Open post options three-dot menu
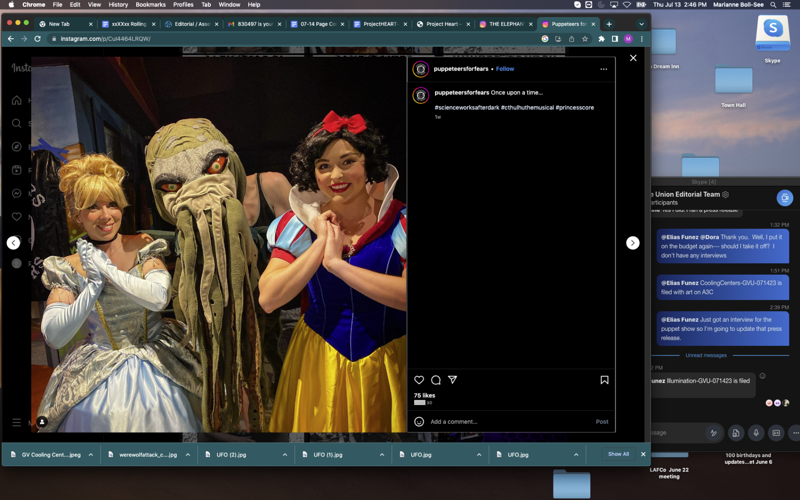Image resolution: width=800 pixels, height=500 pixels. (603, 69)
